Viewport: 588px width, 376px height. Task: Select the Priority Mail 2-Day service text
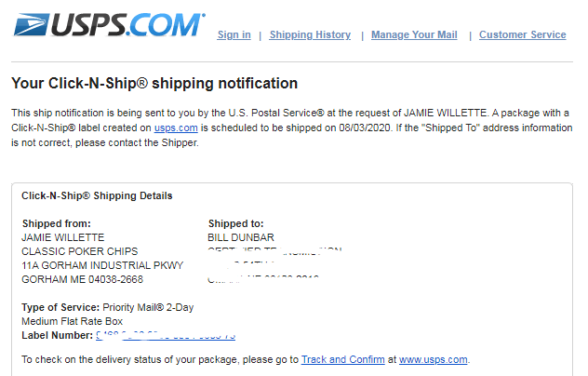click(x=148, y=307)
